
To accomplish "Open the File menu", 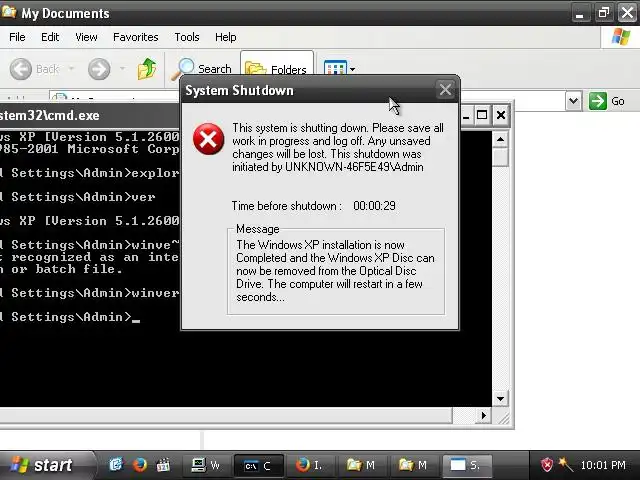I will tap(17, 37).
